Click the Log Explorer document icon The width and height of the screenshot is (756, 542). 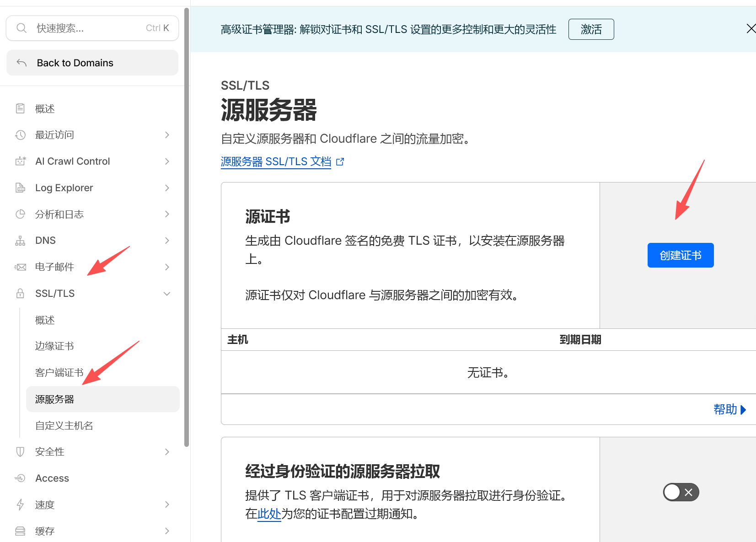point(20,188)
